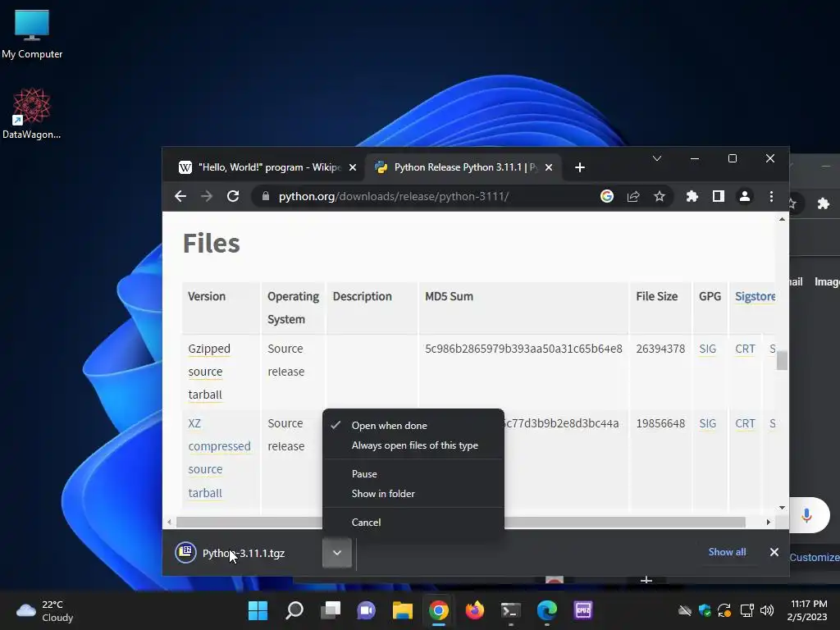
Task: Collapse the download options arrow for Python-3.11.1.tgz
Action: point(337,553)
